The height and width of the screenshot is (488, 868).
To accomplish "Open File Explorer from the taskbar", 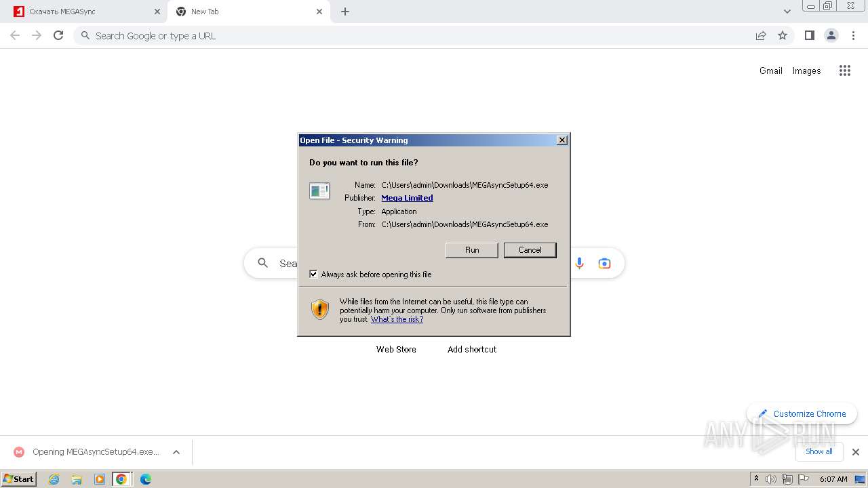I will click(x=77, y=479).
